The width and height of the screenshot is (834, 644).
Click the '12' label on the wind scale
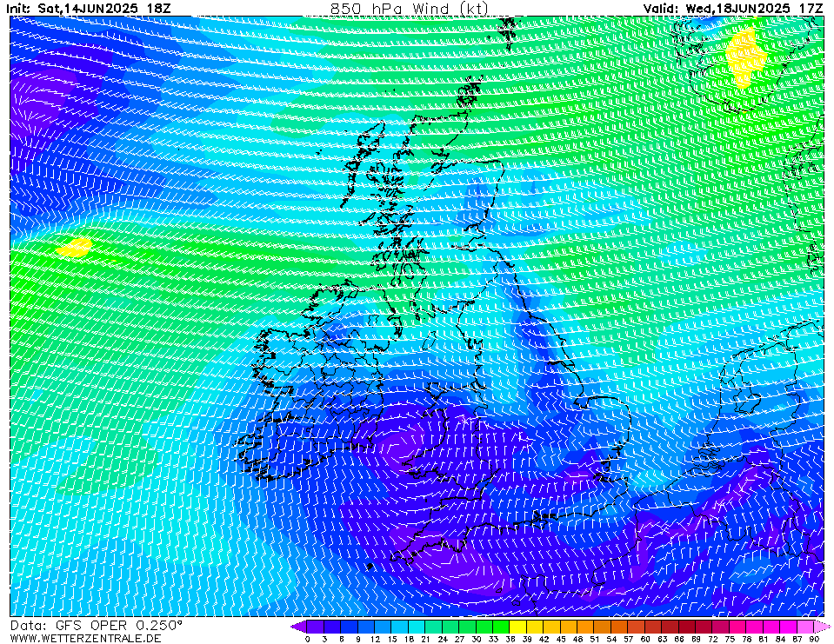click(375, 639)
